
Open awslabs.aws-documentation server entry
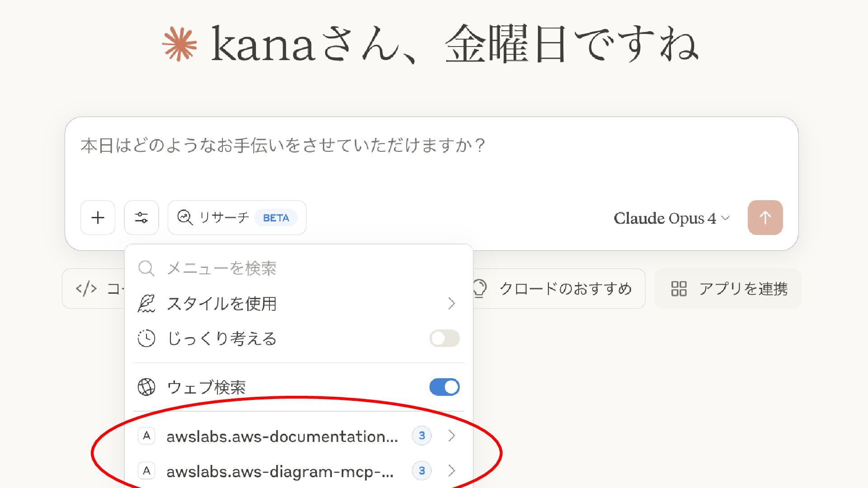coord(299,436)
